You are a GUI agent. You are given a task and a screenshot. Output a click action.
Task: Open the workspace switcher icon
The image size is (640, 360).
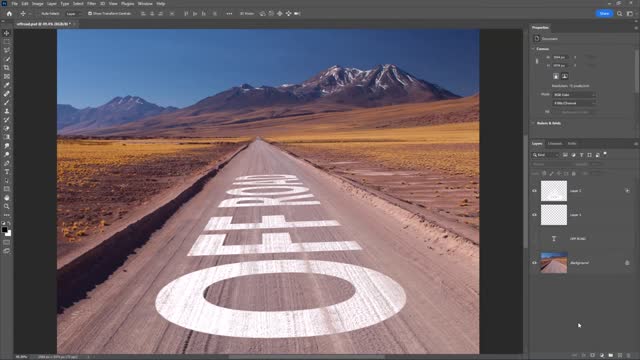tap(629, 13)
